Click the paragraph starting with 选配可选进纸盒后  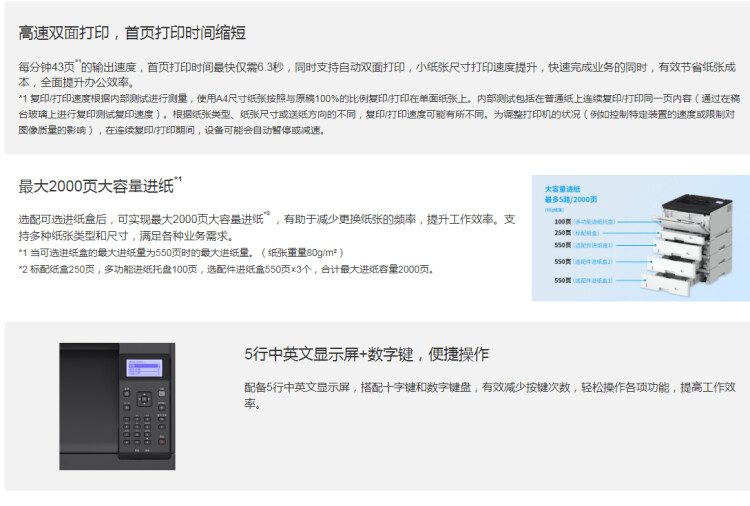267,227
